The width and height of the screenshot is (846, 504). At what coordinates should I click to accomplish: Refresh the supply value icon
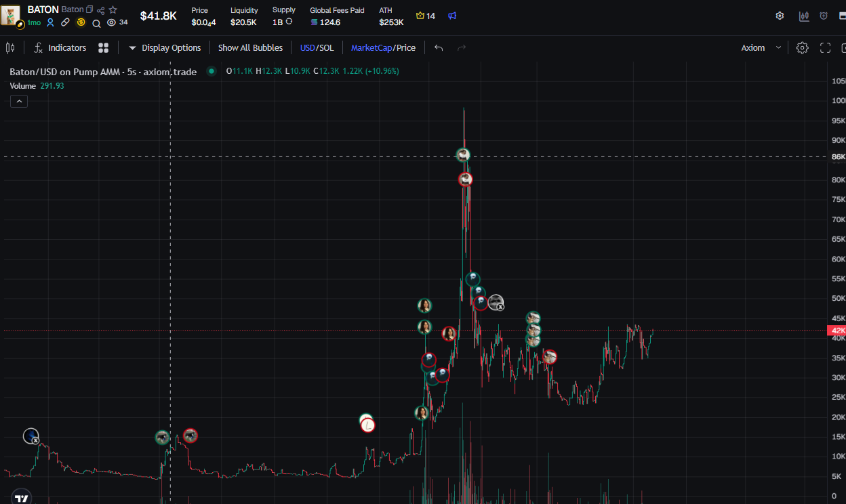[x=289, y=22]
